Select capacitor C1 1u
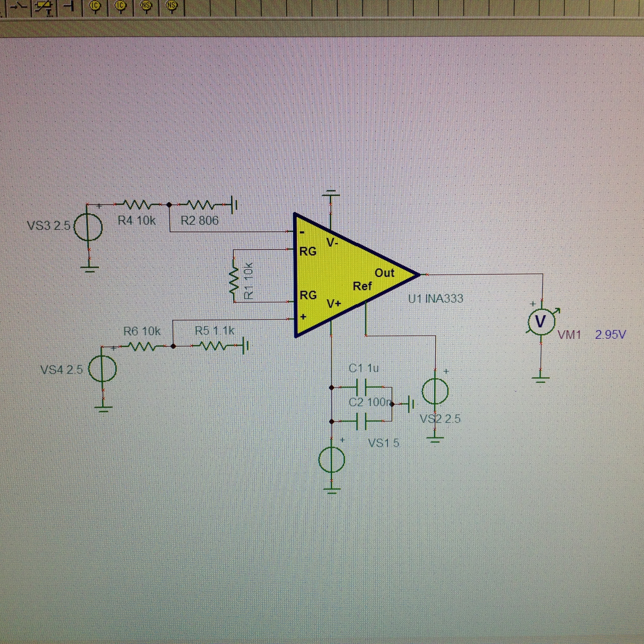 click(361, 387)
